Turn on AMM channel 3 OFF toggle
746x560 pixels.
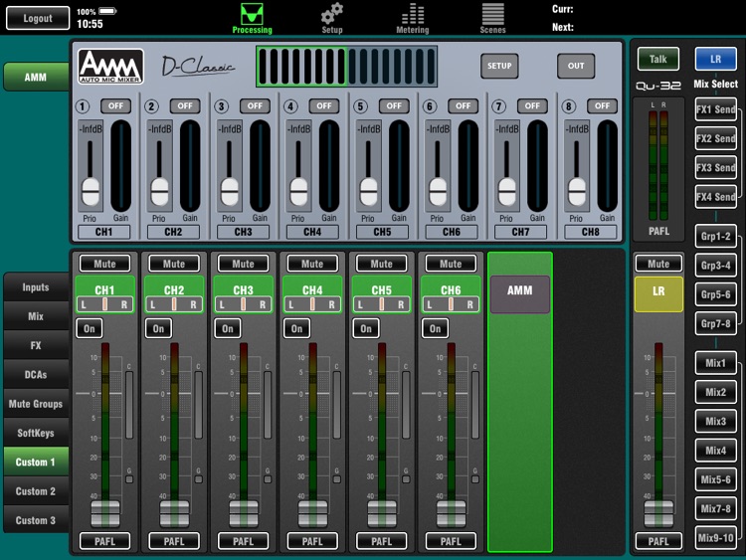point(255,105)
